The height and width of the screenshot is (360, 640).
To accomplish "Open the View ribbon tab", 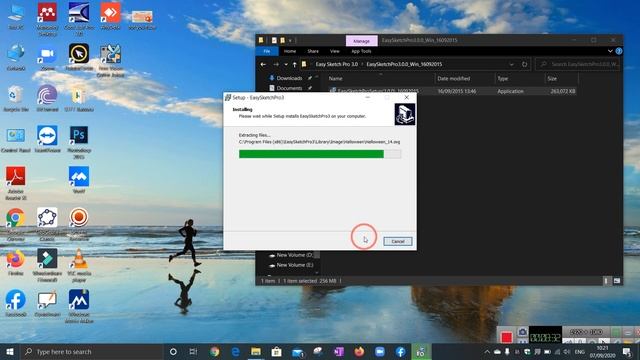I will 335,51.
